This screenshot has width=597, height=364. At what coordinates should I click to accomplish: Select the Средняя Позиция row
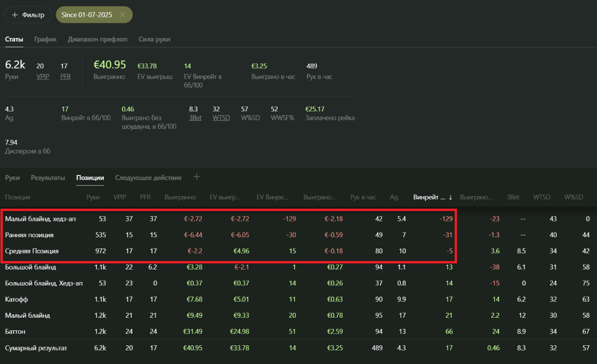[x=298, y=251]
